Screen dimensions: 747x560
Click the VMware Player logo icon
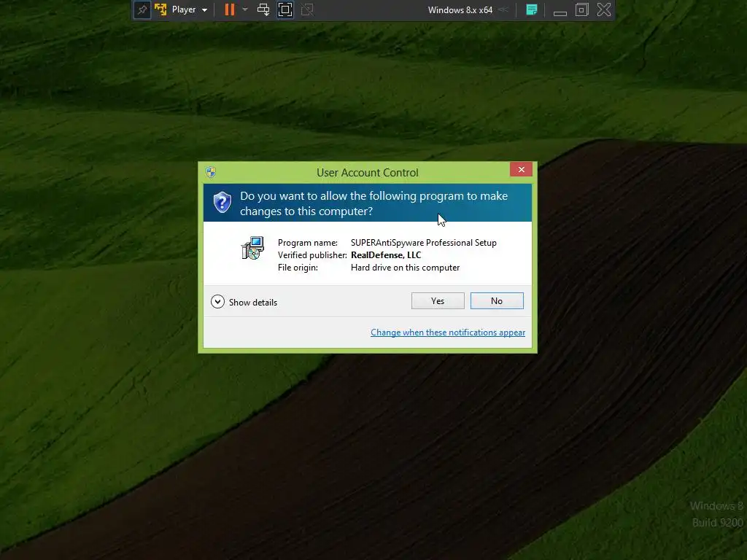point(160,9)
